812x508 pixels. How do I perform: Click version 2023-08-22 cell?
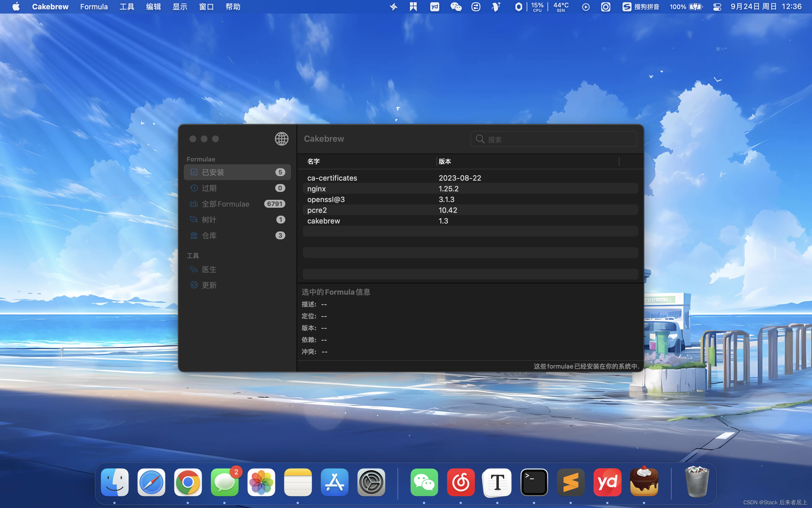460,178
